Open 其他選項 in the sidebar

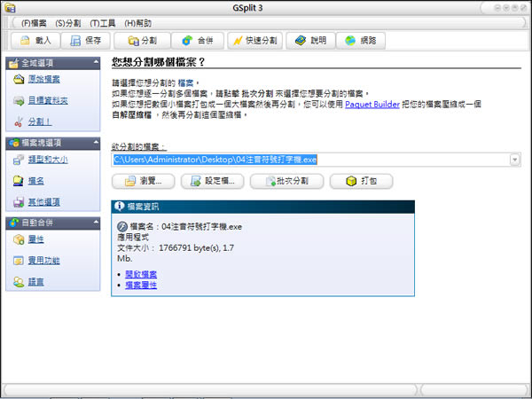coord(44,202)
